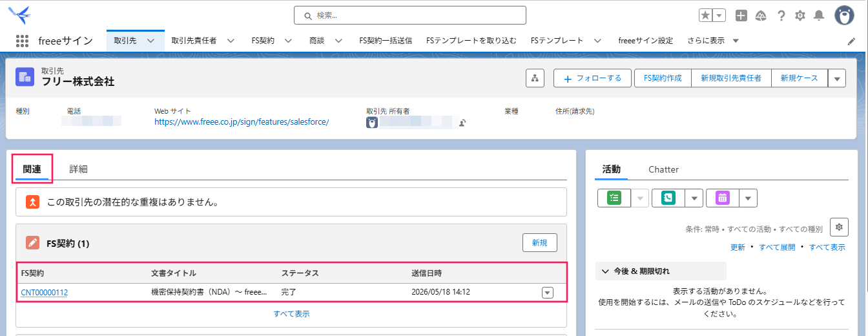This screenshot has width=868, height=336.
Task: Open the 商談 navigation tab
Action: pos(316,41)
